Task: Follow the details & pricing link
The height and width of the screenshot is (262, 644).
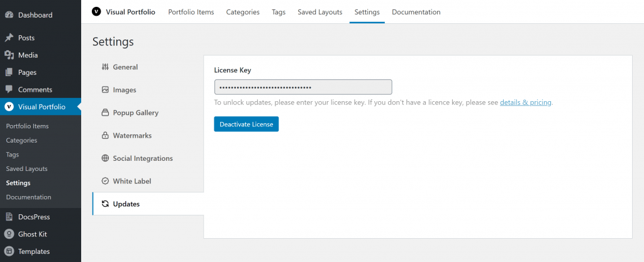Action: click(x=525, y=102)
